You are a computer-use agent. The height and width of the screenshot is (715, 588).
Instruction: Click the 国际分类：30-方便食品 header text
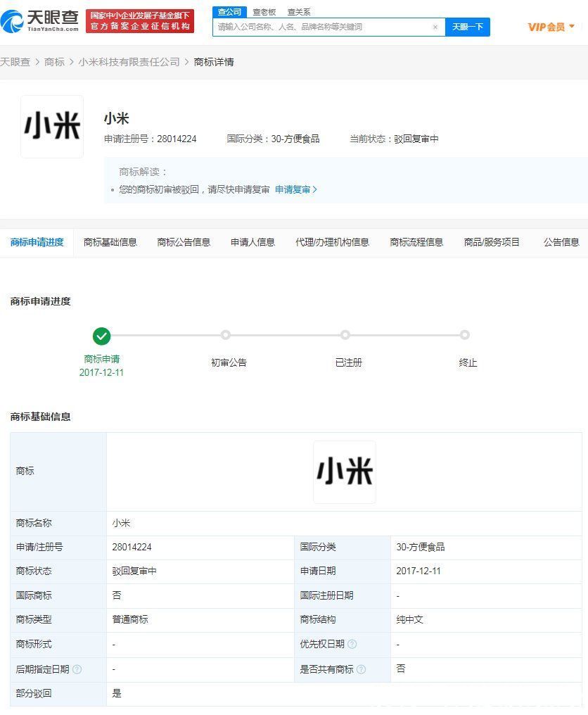[273, 139]
